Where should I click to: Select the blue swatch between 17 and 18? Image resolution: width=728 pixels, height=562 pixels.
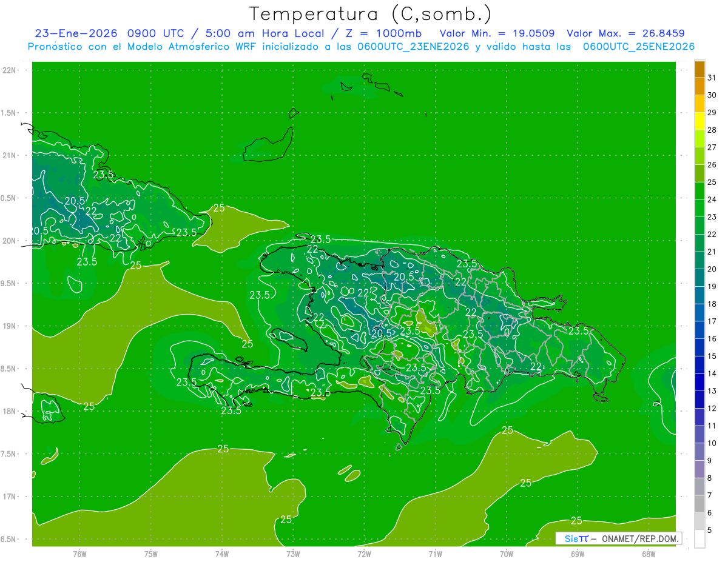click(x=699, y=313)
